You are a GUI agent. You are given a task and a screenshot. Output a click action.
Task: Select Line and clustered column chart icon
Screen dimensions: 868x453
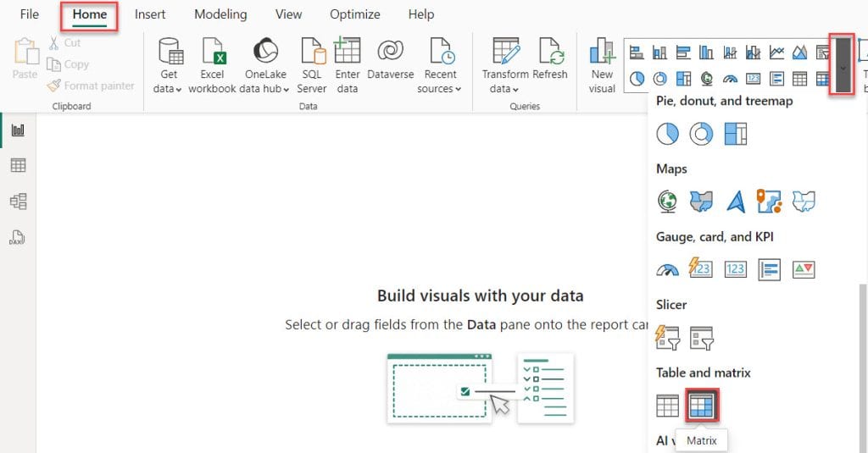(754, 52)
